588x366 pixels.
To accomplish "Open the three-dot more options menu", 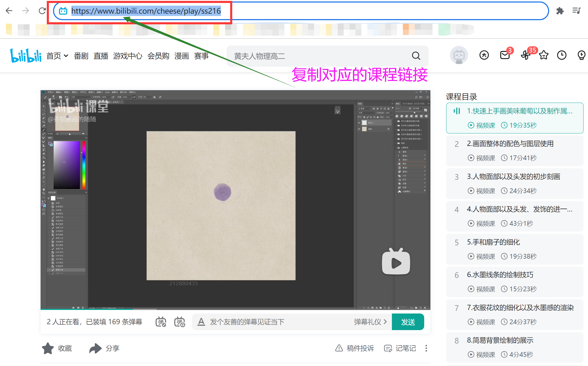I will 426,348.
